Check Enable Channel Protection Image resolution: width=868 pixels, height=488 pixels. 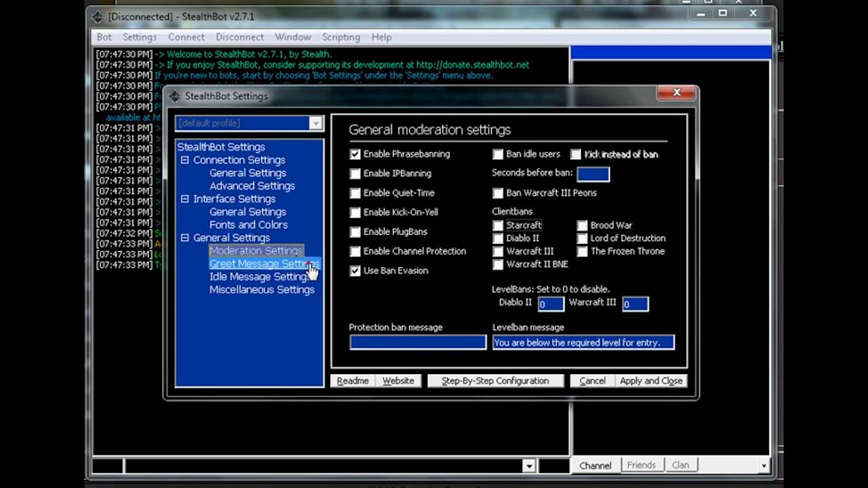[x=355, y=251]
